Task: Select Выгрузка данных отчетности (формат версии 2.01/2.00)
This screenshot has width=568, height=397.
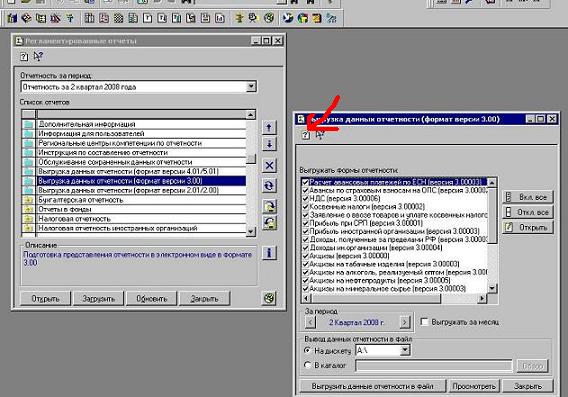Action: 141,190
